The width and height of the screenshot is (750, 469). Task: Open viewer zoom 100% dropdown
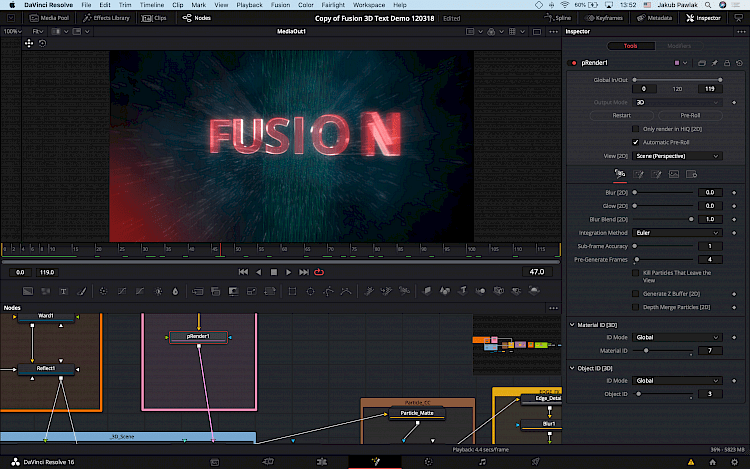(12, 32)
